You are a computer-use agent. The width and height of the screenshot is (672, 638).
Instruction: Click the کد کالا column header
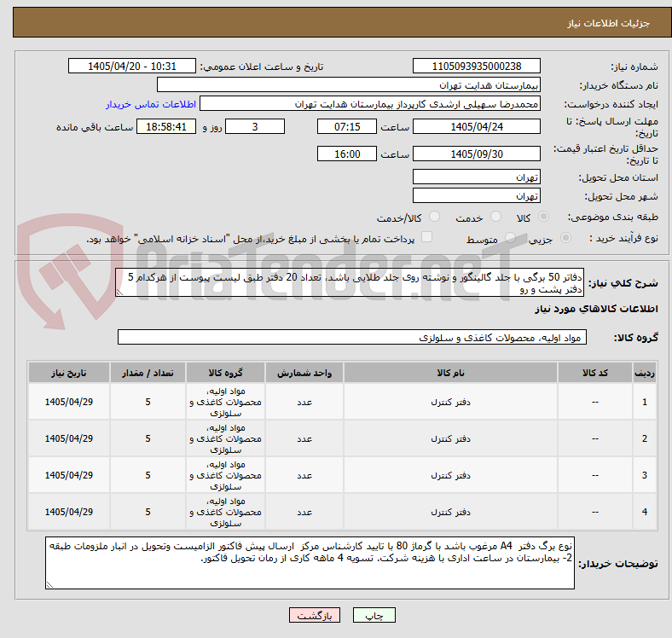595,373
